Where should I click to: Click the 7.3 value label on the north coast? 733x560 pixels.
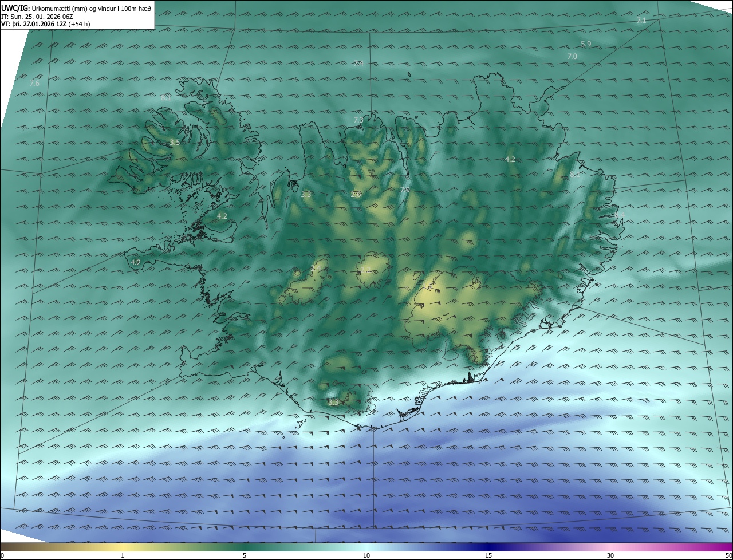point(358,120)
